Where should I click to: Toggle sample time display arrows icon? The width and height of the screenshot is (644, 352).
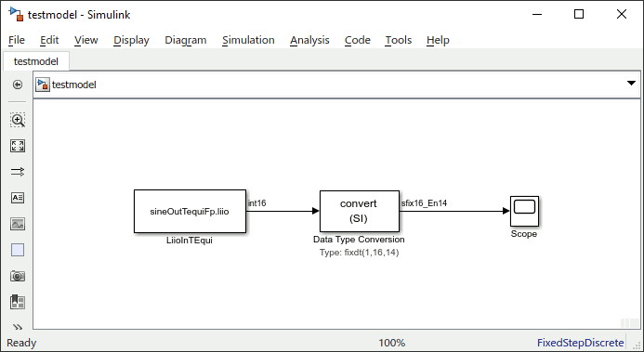pos(18,172)
